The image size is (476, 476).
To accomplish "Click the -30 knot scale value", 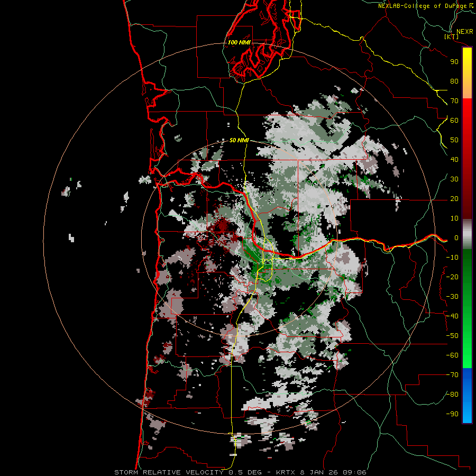I will click(x=452, y=297).
